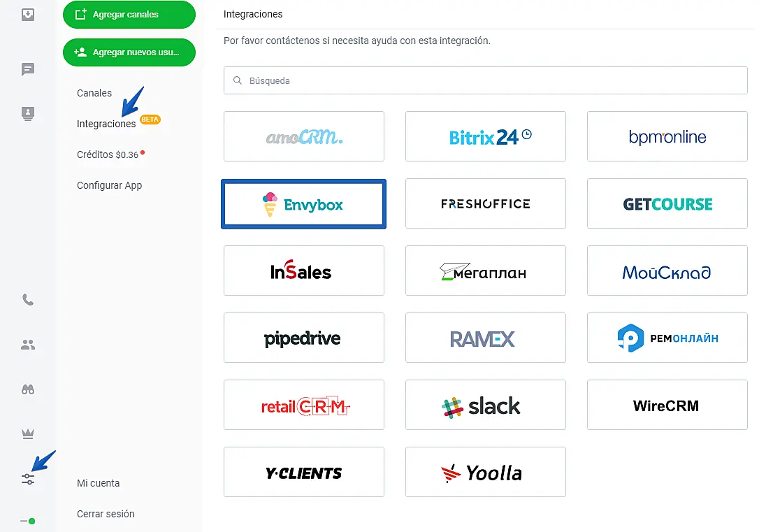This screenshot has height=532, width=759.
Task: Open the settings sliders sidebar icon
Action: 28,480
